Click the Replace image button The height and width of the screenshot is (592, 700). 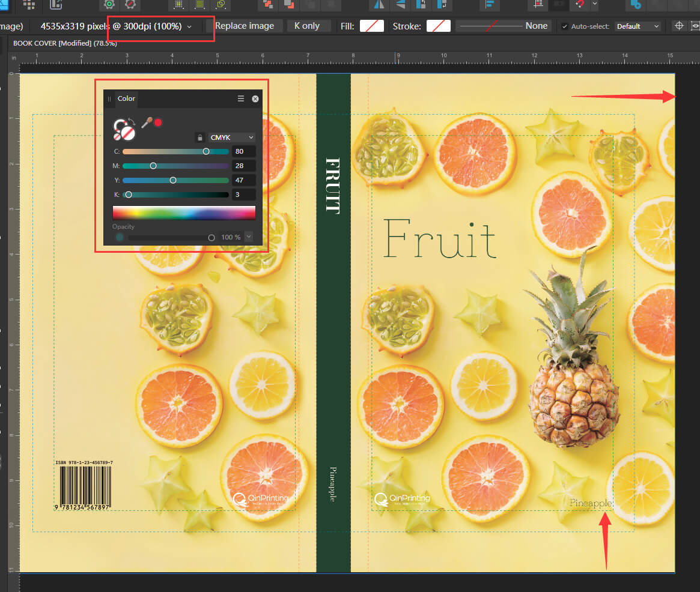[x=244, y=26]
